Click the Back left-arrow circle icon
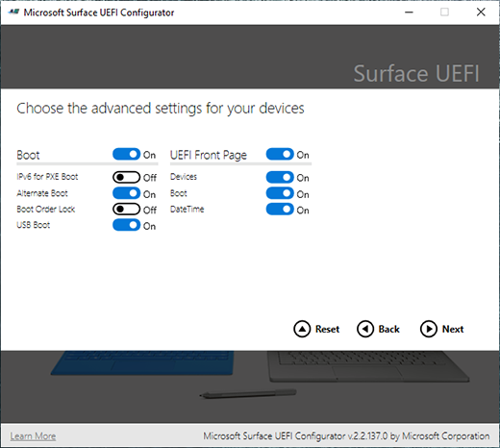Viewport: 500px width, 448px height. coord(365,329)
